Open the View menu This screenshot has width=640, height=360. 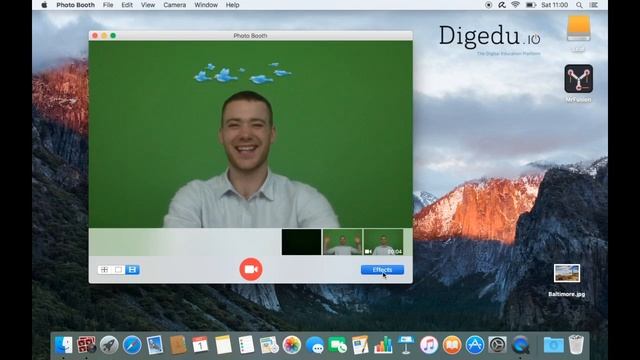pyautogui.click(x=148, y=5)
